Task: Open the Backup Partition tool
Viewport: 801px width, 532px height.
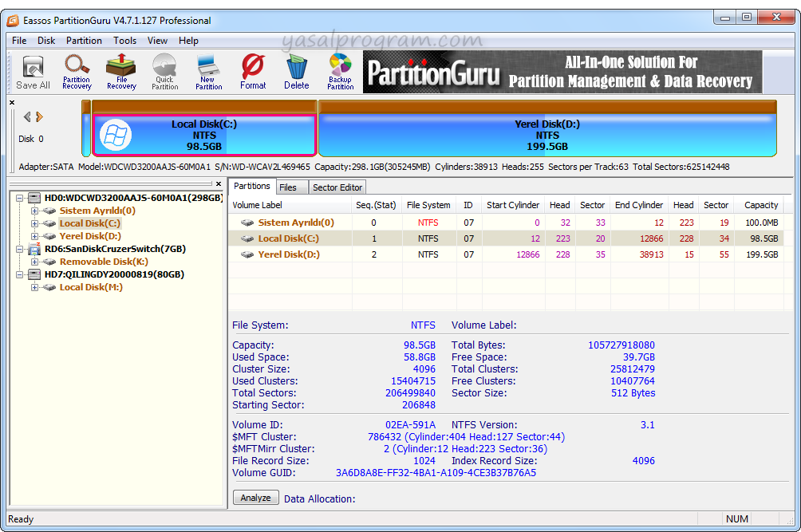Action: click(340, 72)
